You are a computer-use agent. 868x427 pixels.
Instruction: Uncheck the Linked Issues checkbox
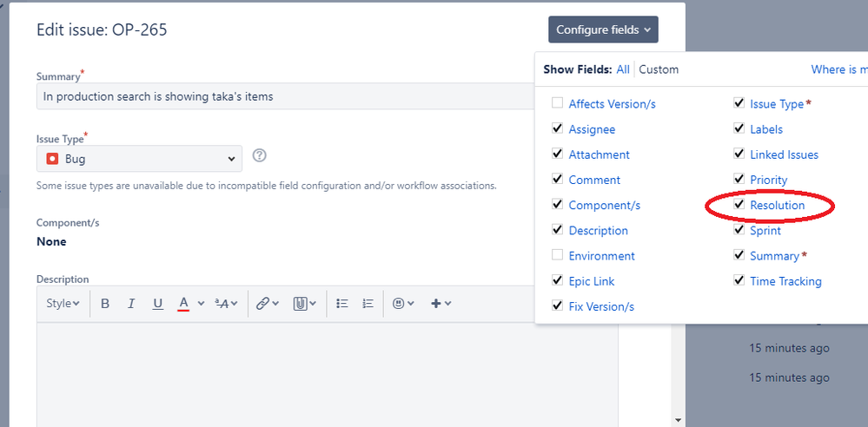[739, 154]
